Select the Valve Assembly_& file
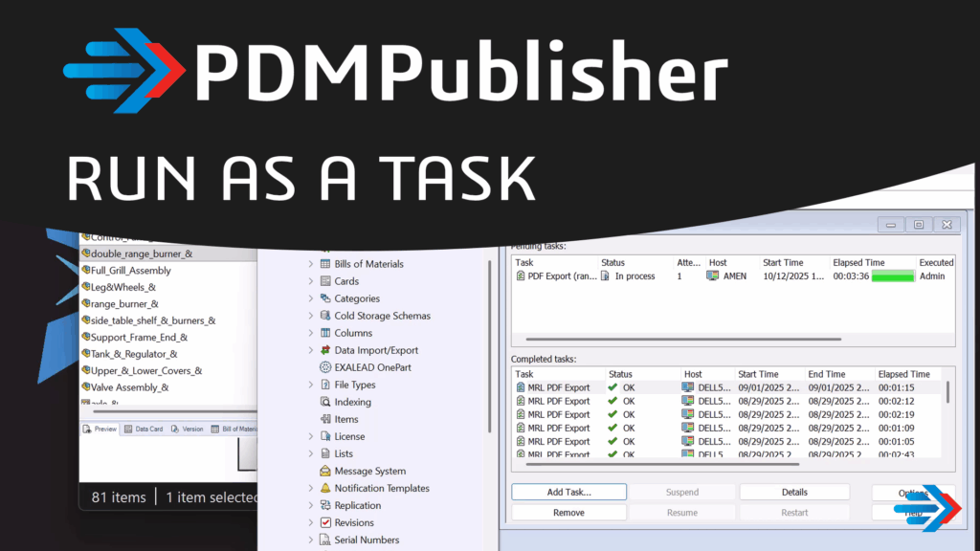Screen dimensions: 980x551 pos(129,387)
